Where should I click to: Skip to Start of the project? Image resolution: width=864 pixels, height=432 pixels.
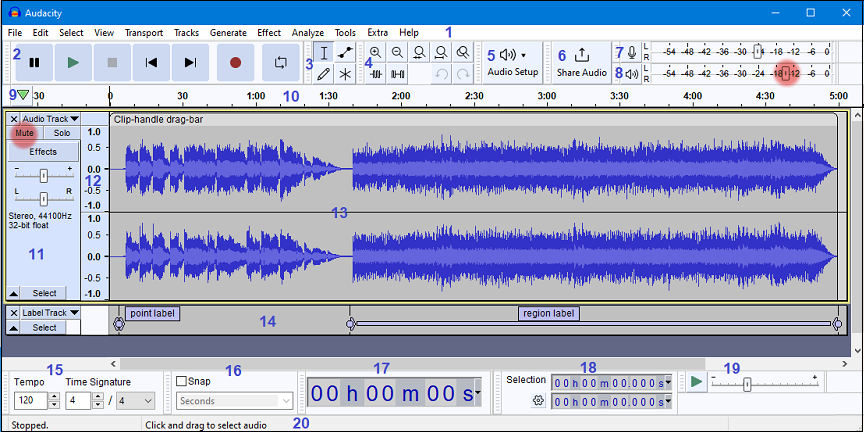click(151, 63)
